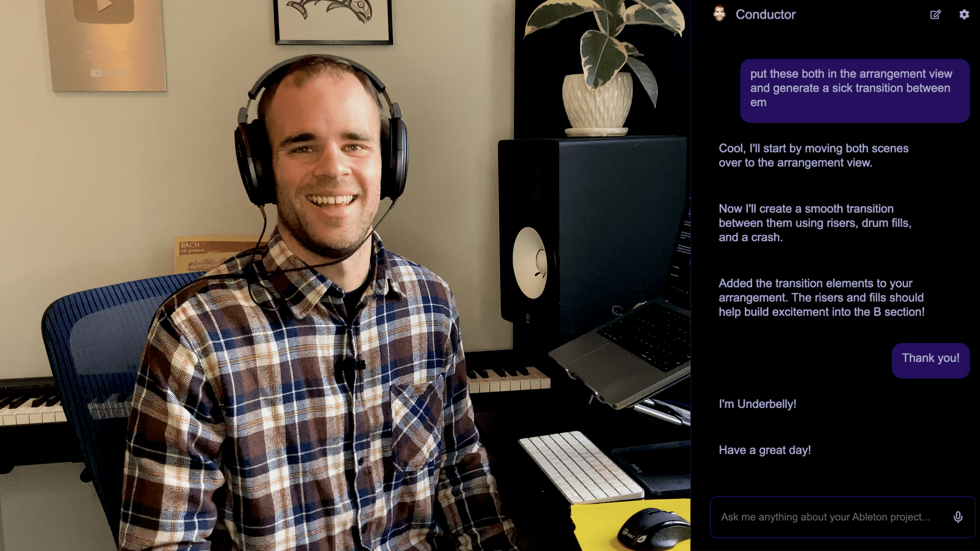Select the Conductor chat header title
The height and width of the screenshot is (551, 980).
pyautogui.click(x=767, y=14)
